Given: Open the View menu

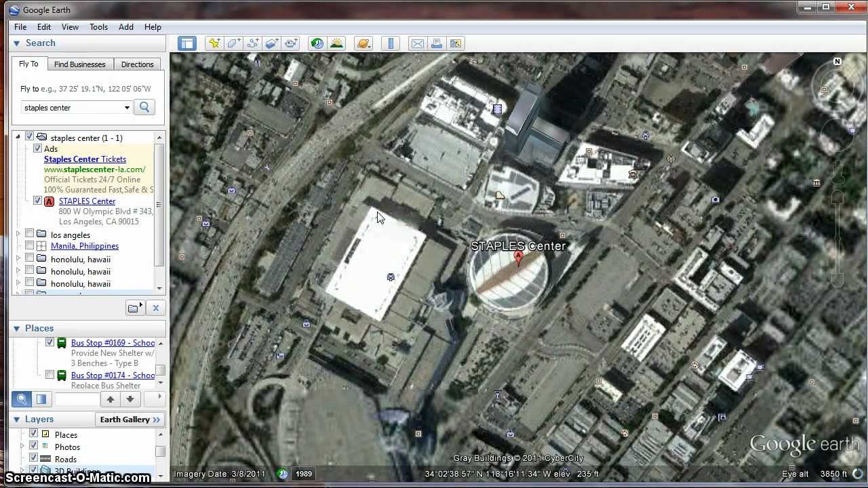Looking at the screenshot, I should click(70, 27).
